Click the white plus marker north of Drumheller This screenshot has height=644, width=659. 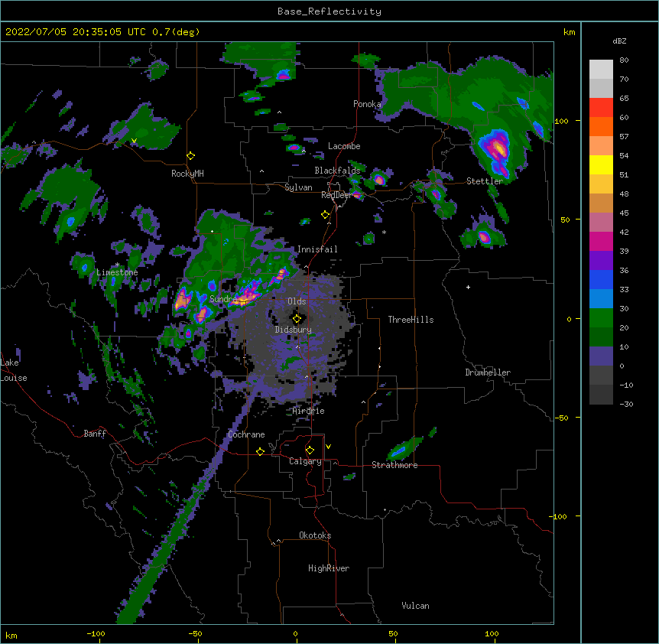tap(468, 287)
